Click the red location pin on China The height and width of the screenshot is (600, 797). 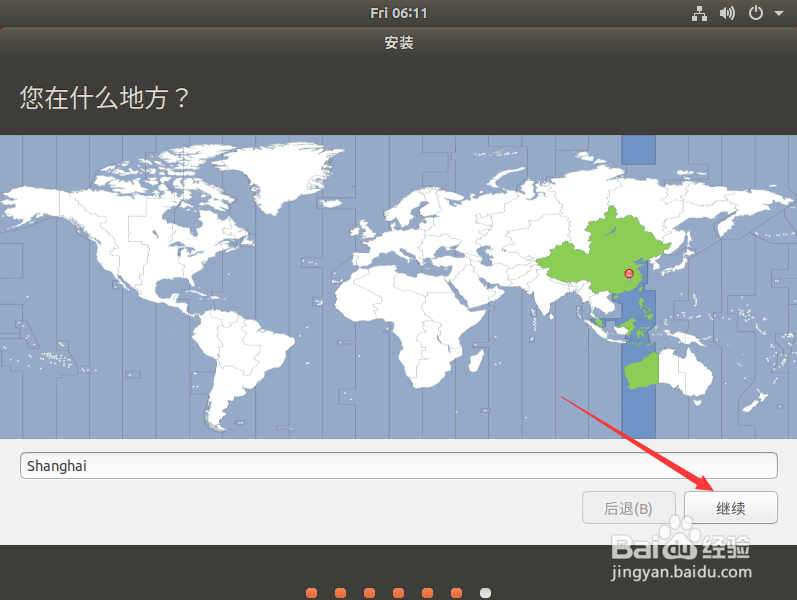pyautogui.click(x=629, y=275)
